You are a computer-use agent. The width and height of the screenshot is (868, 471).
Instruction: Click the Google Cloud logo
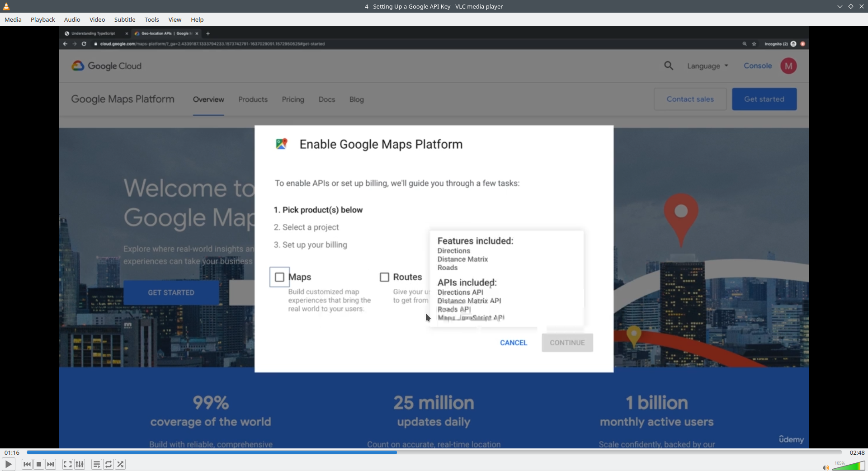point(107,66)
